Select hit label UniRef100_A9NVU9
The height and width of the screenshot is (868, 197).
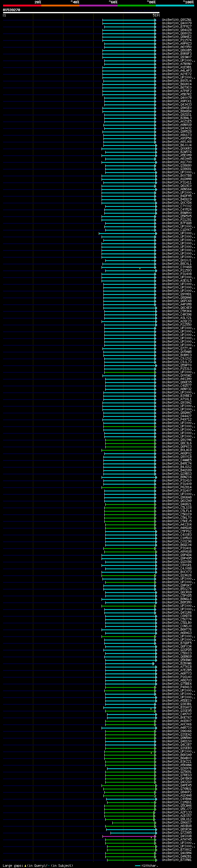click(x=177, y=125)
